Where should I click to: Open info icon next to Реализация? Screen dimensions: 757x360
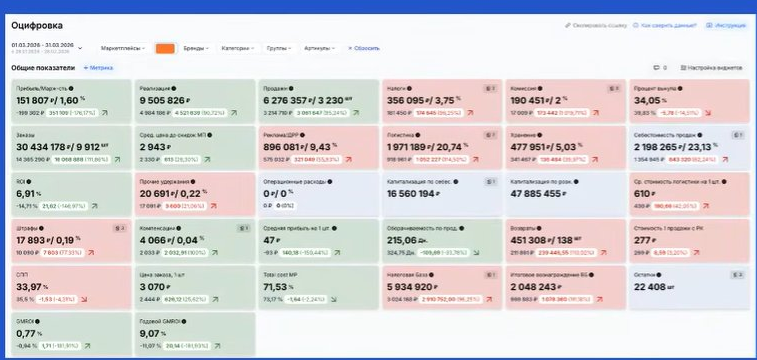[173, 89]
